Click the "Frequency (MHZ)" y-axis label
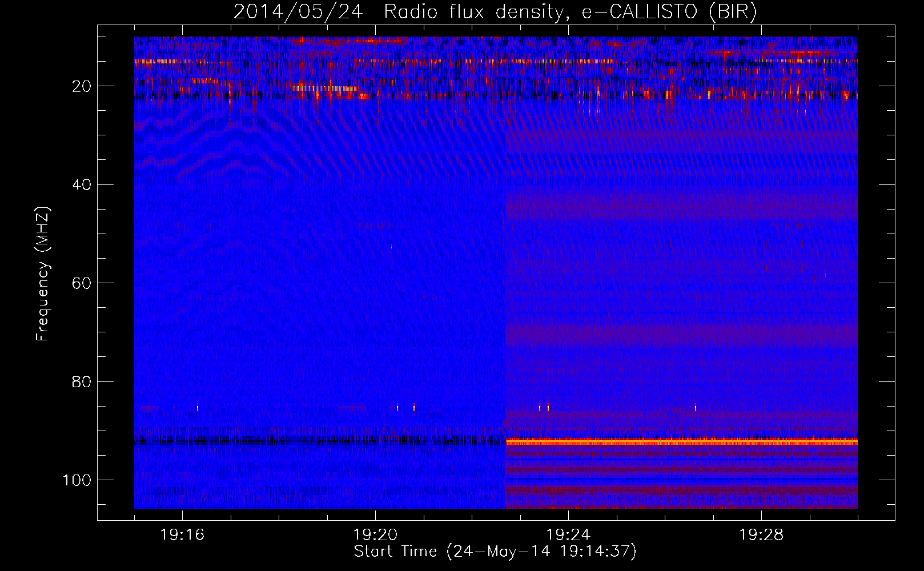 coord(43,274)
